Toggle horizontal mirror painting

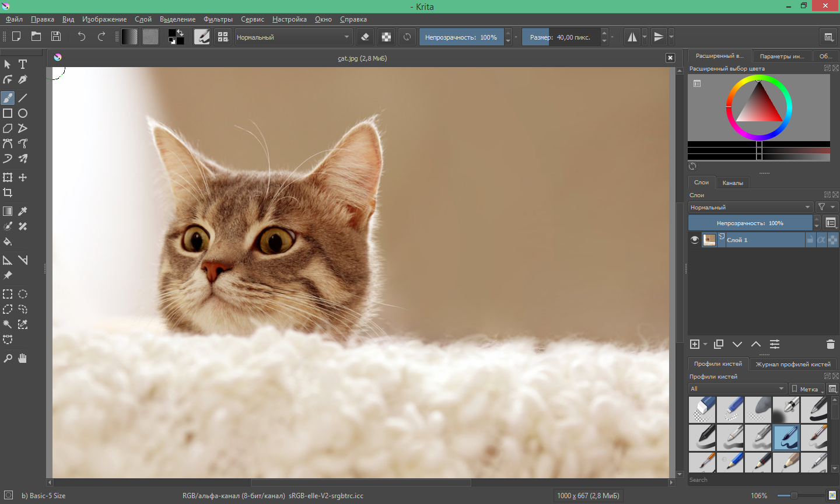point(632,36)
